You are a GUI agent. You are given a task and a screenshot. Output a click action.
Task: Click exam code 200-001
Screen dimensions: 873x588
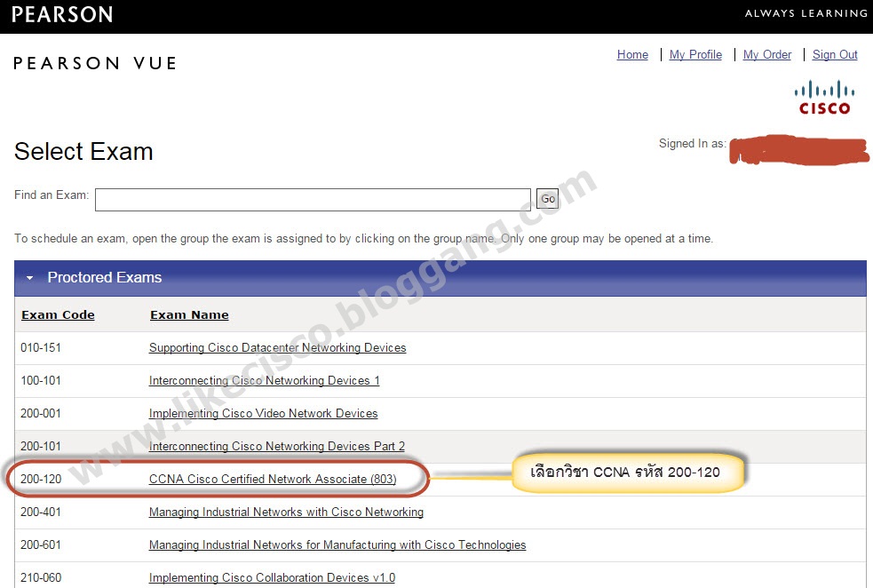coord(41,413)
